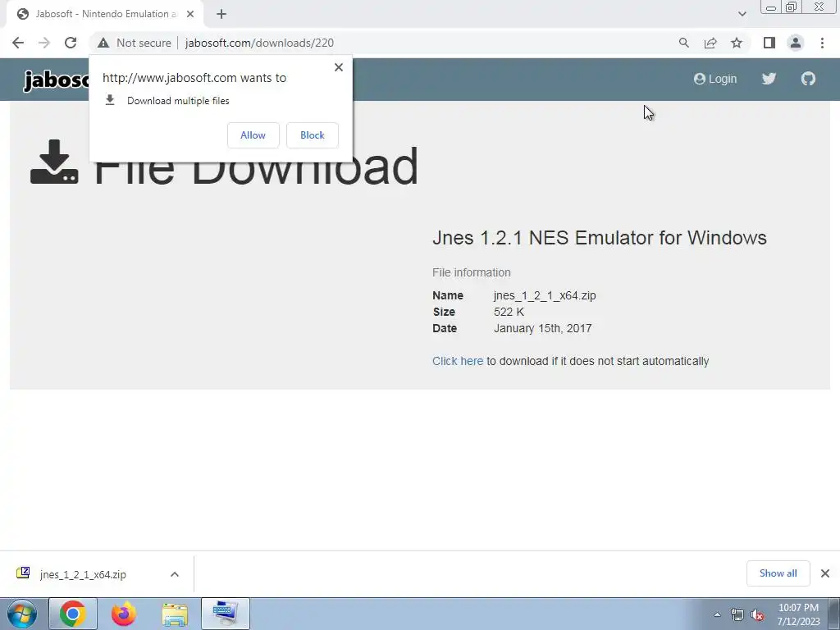
Task: Click the large File Download icon
Action: [x=54, y=162]
